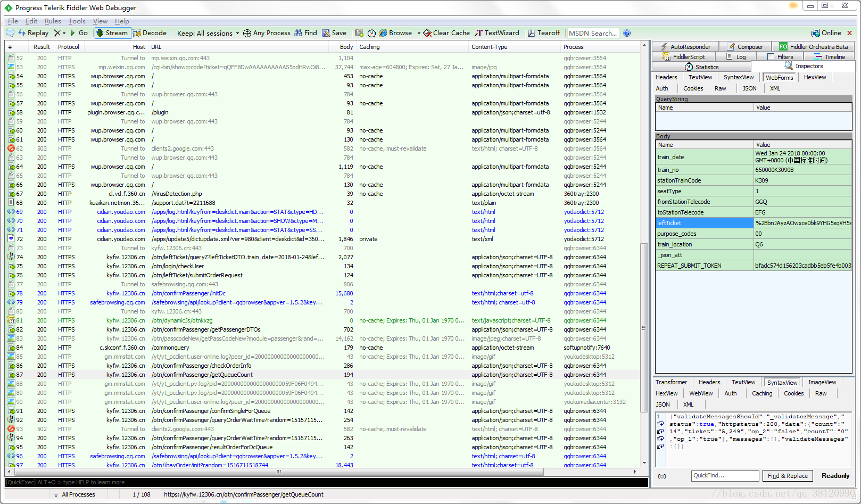Click the Clear Cache button
861x504 pixels.
pyautogui.click(x=446, y=33)
